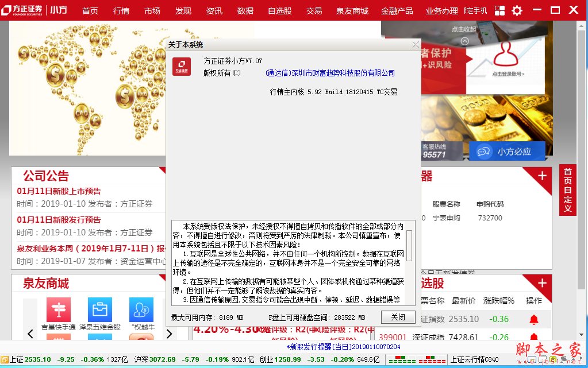The image size is (588, 368).
Task: Open 01月11日新股上市预告 announcement
Action: 59,191
